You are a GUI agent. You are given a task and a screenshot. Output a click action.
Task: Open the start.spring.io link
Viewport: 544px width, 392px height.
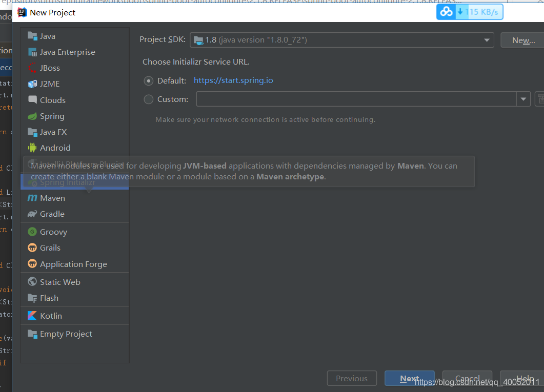coord(233,80)
